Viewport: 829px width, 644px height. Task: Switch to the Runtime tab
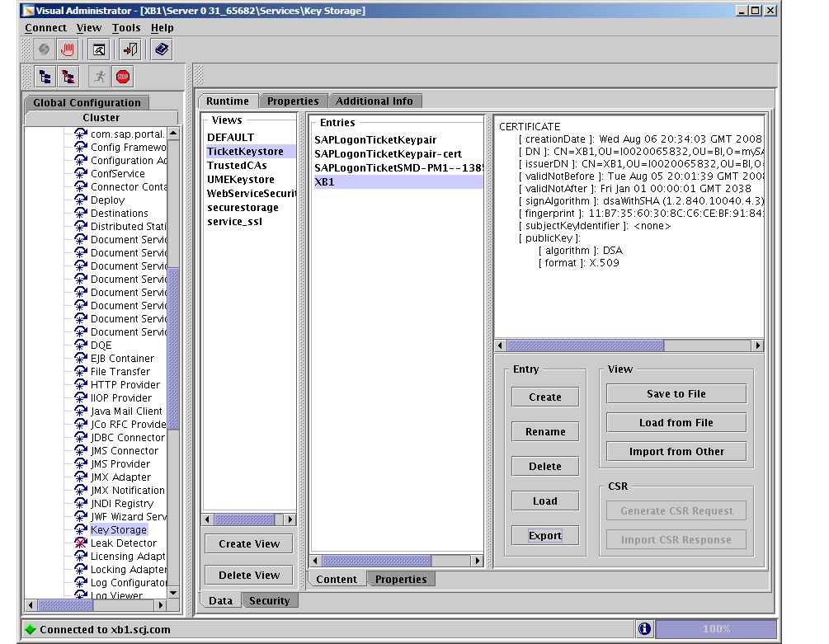pyautogui.click(x=228, y=101)
